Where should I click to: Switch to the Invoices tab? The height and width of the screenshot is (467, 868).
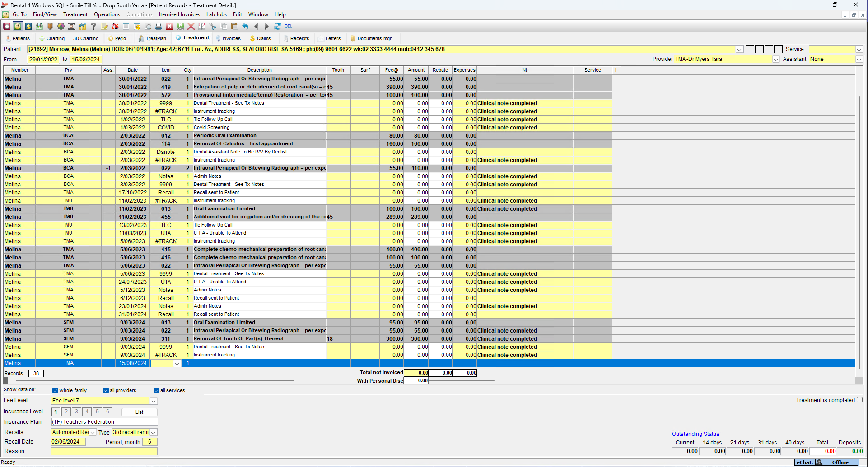coord(231,39)
